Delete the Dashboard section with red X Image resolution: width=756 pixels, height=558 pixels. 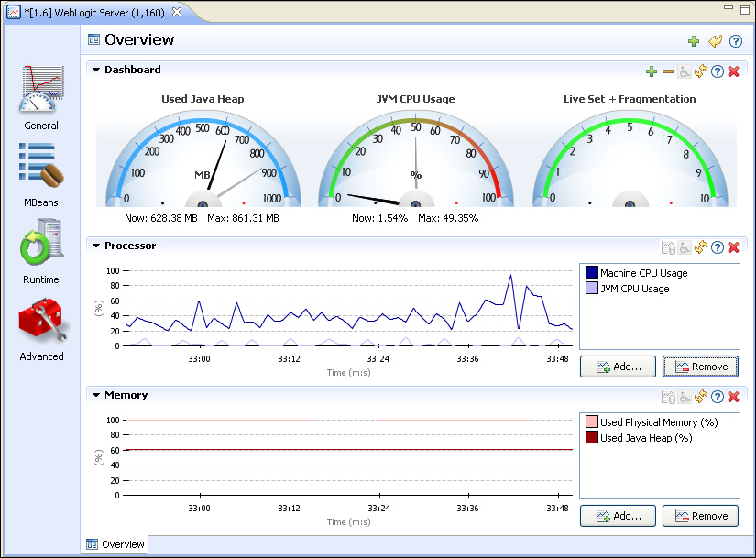734,71
